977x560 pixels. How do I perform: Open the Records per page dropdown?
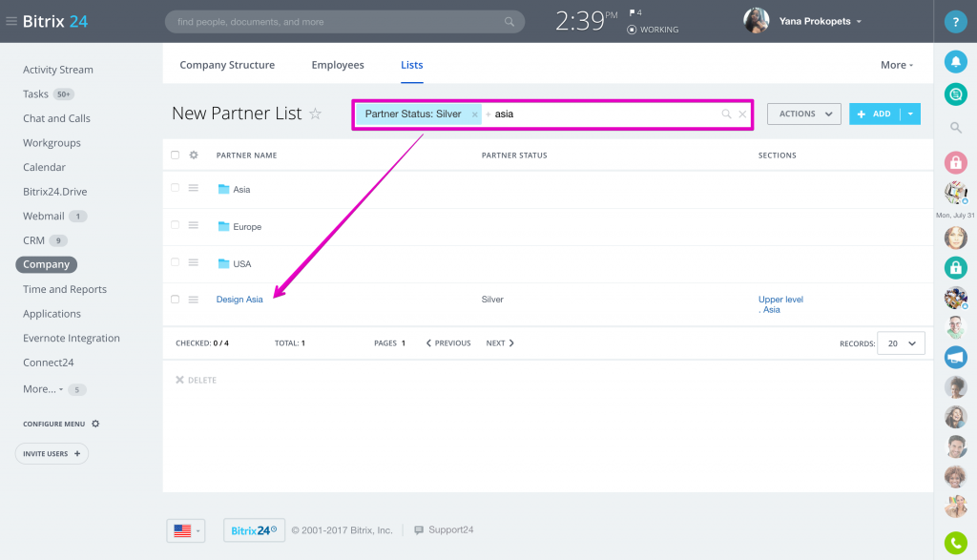point(901,343)
